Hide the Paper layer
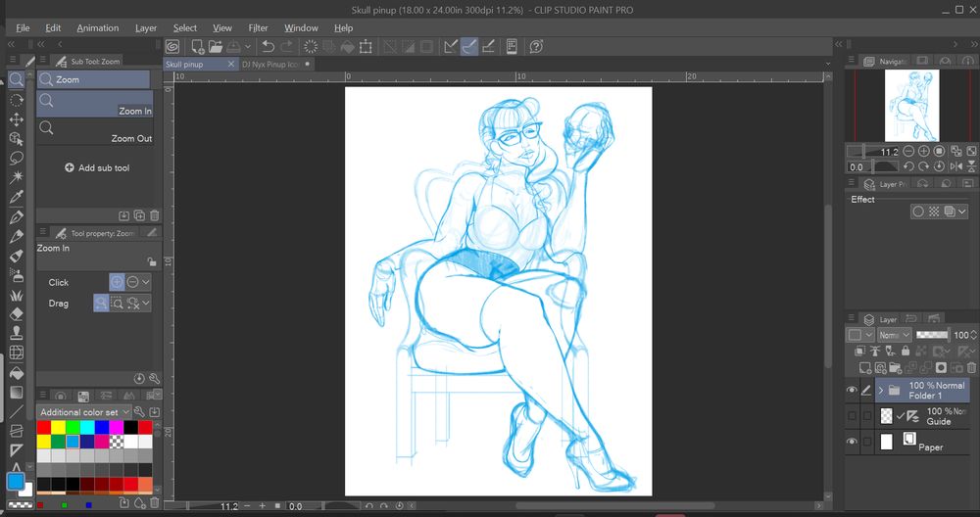This screenshot has height=517, width=980. [852, 442]
